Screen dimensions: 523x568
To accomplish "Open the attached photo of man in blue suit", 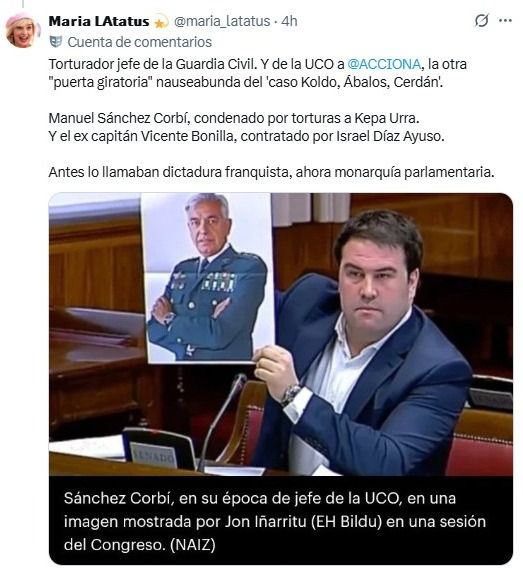I will [x=281, y=334].
